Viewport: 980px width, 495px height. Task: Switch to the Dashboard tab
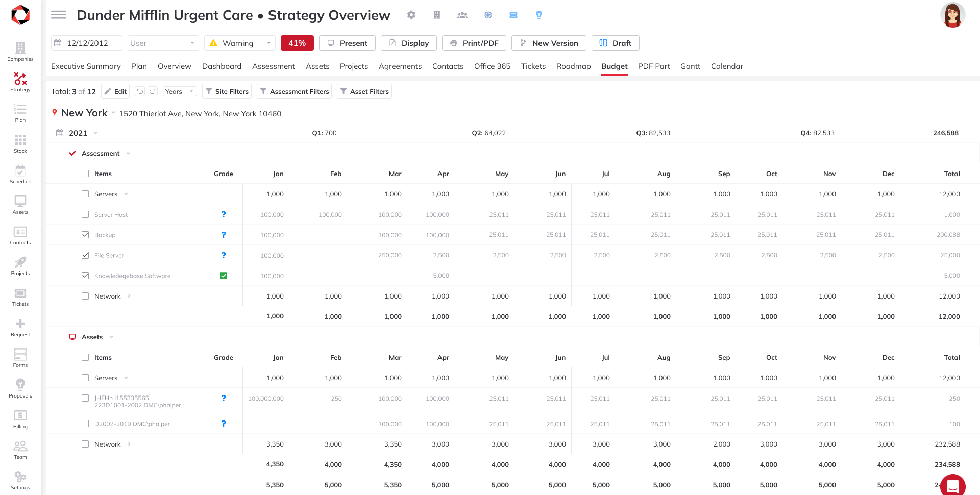point(222,66)
